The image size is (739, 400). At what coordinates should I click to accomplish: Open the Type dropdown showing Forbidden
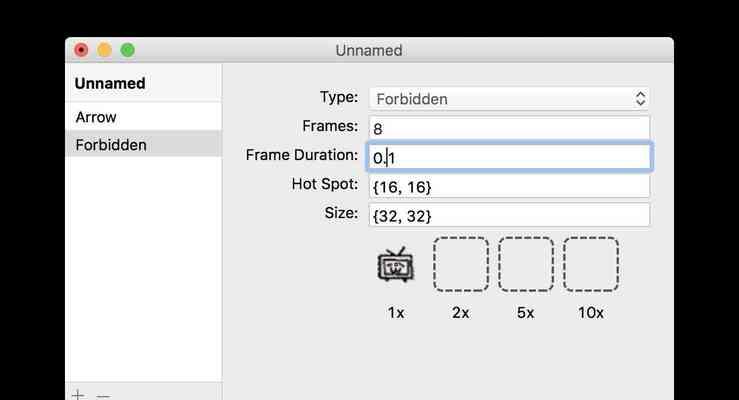[x=509, y=99]
